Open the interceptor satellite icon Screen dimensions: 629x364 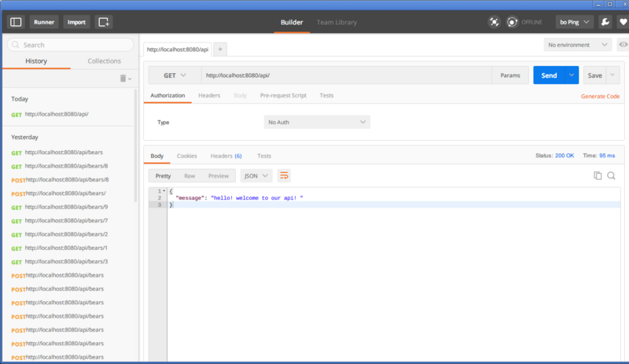494,22
